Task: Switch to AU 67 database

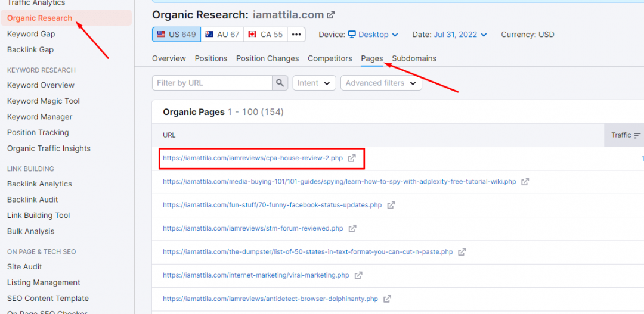Action: tap(222, 35)
